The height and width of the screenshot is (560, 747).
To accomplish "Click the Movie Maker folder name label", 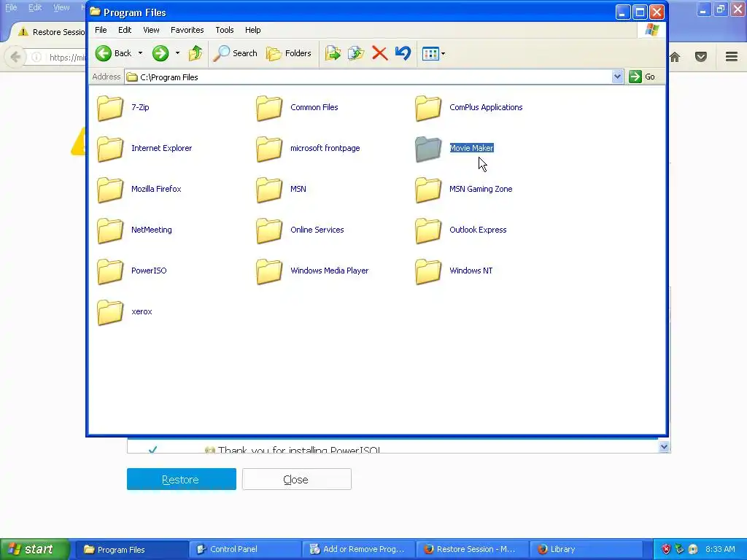I will (x=472, y=148).
